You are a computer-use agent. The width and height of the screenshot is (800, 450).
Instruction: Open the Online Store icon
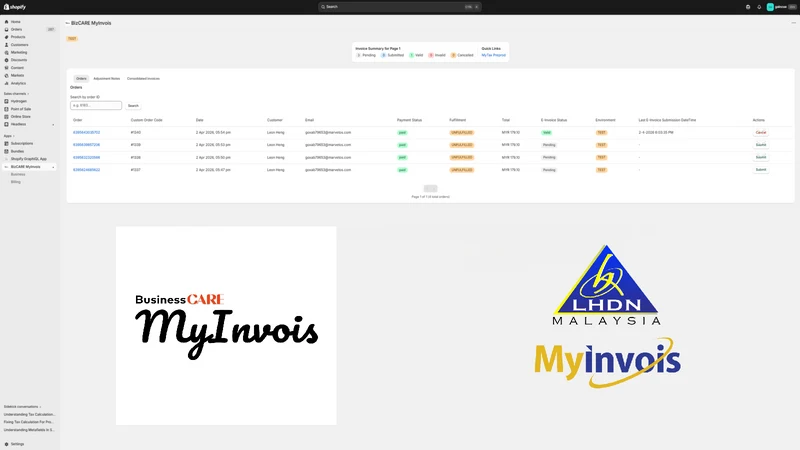[x=7, y=117]
